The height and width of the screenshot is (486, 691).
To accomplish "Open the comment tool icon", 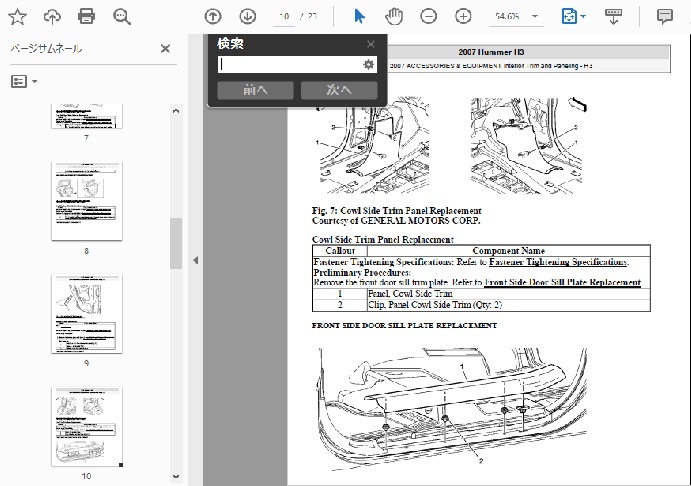I will pos(665,17).
